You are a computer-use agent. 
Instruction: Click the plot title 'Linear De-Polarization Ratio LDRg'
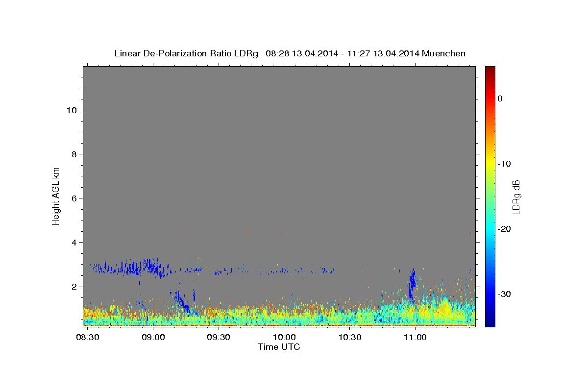click(x=186, y=53)
